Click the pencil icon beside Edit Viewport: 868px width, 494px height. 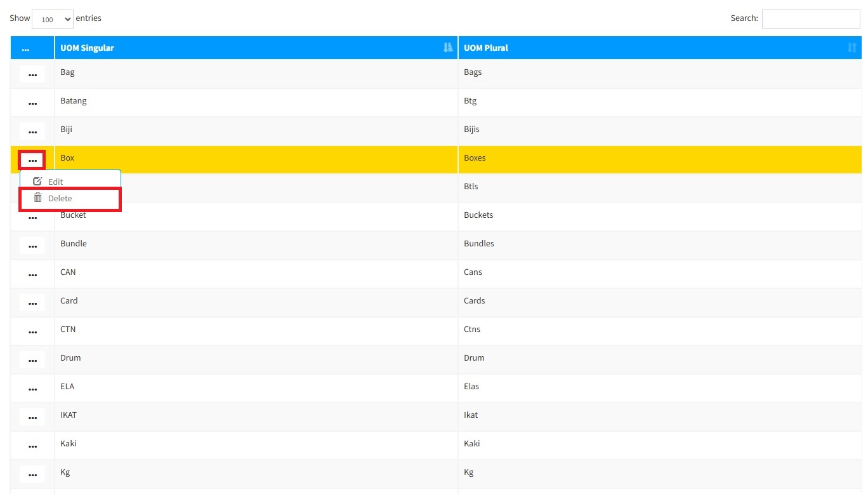37,182
